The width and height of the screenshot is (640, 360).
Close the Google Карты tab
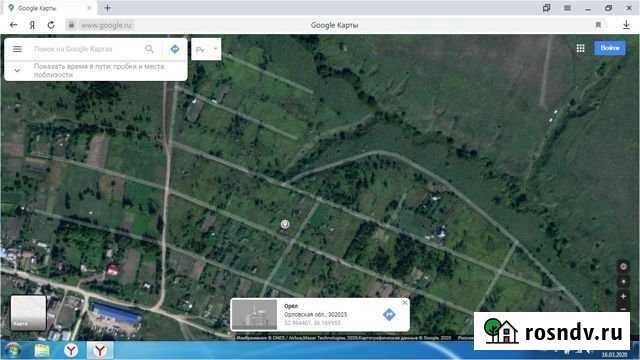89,8
